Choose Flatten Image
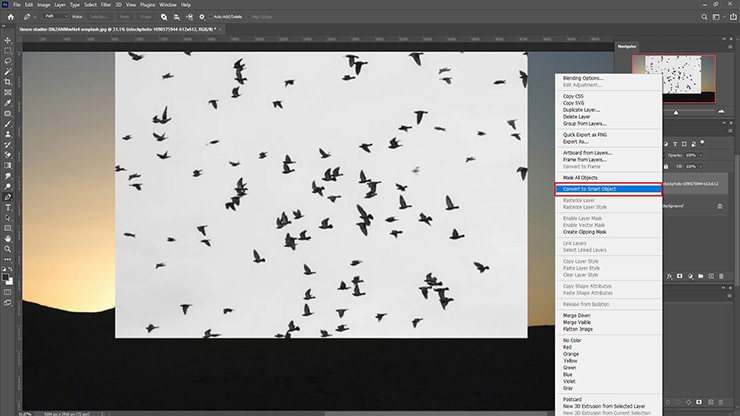This screenshot has height=416, width=740. (x=578, y=329)
